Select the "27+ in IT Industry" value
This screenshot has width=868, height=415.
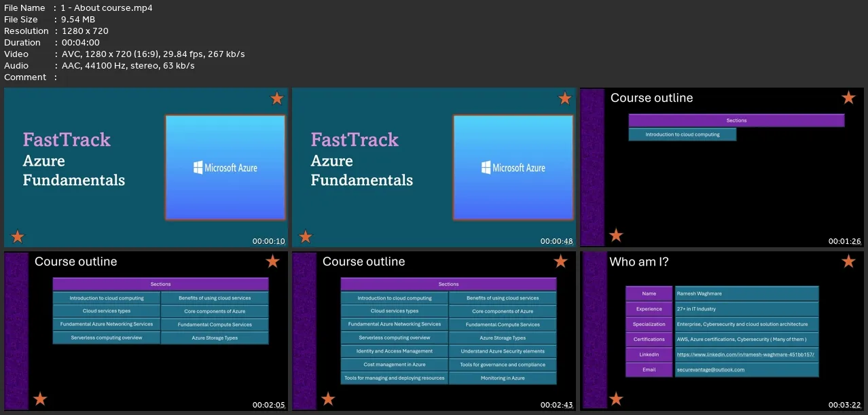(x=696, y=309)
